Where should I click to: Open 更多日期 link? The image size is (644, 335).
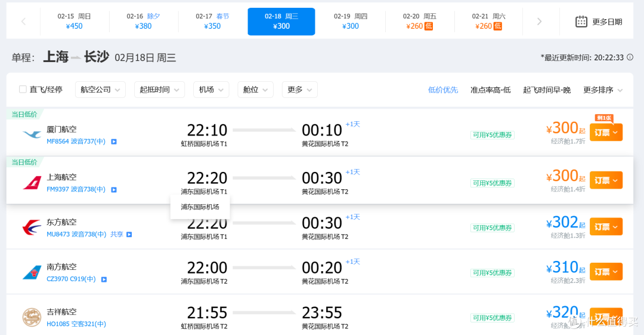pyautogui.click(x=607, y=22)
